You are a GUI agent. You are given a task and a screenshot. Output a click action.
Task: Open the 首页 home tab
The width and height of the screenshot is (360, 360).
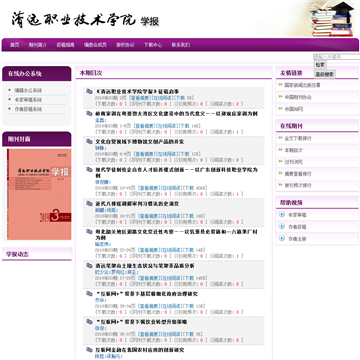(15, 45)
